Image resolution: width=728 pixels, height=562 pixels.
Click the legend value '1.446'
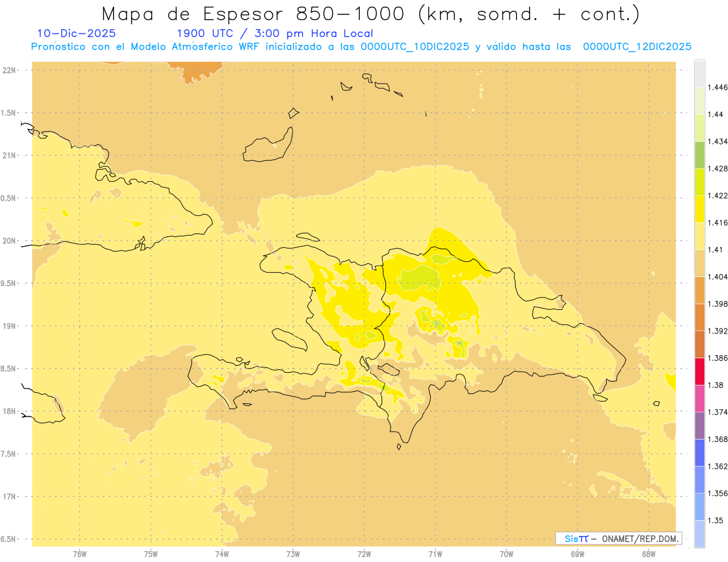[719, 87]
